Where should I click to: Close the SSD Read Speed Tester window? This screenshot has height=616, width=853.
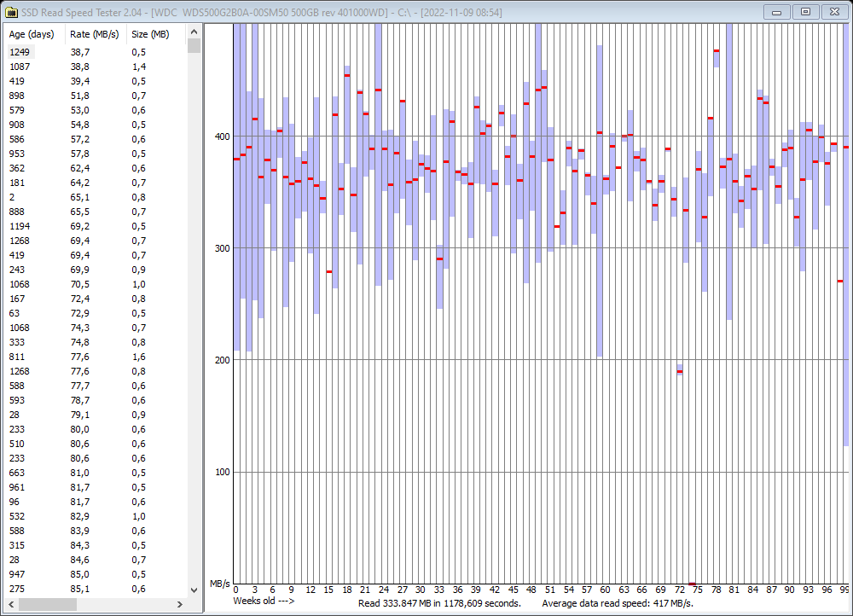(x=834, y=12)
